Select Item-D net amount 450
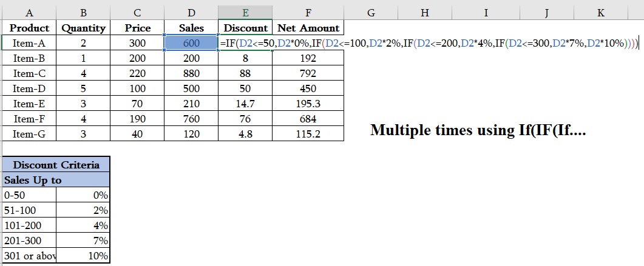The height and width of the screenshot is (266, 644). pos(308,88)
